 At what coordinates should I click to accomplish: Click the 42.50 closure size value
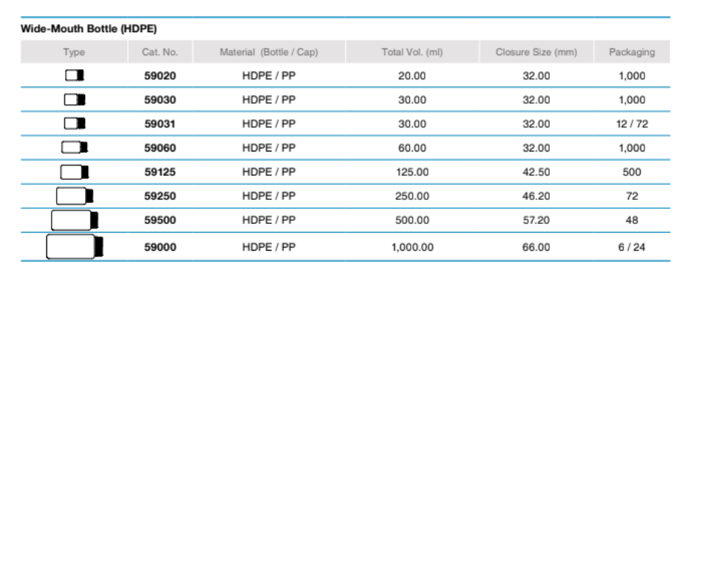click(535, 172)
